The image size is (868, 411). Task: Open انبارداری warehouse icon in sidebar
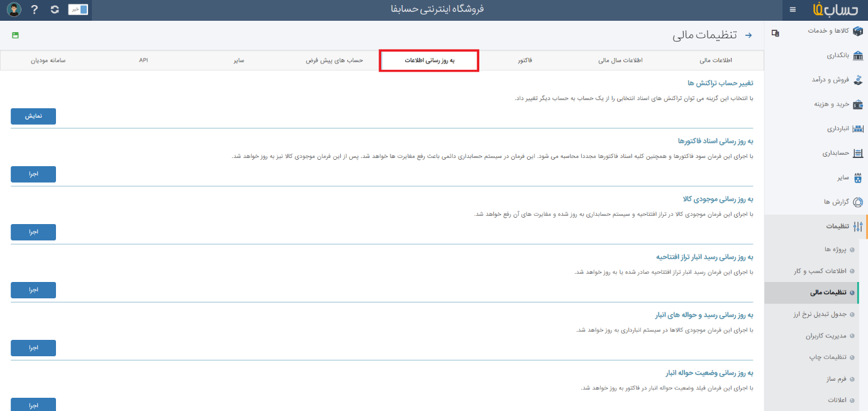coord(858,129)
